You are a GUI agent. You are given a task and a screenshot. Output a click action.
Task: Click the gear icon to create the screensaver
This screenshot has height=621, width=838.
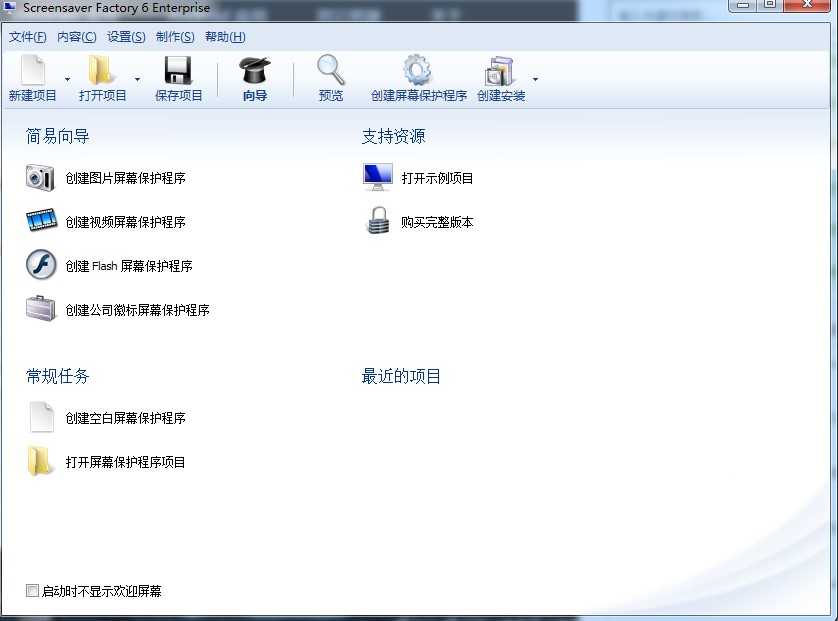coord(417,70)
